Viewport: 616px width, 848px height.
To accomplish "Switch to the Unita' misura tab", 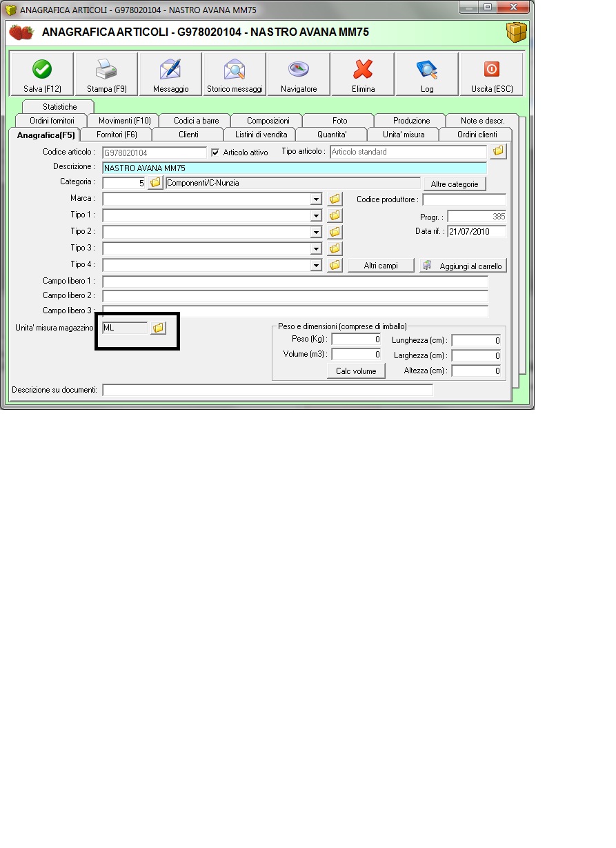I will (x=404, y=135).
